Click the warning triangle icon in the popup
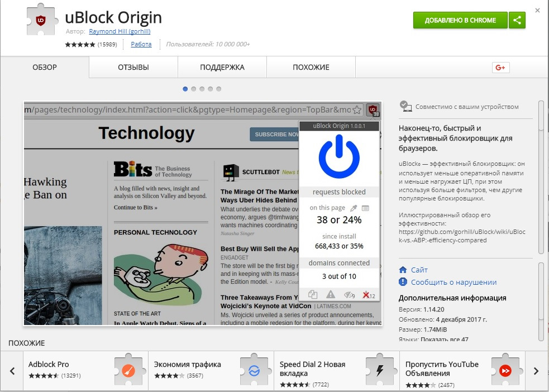This screenshot has width=549, height=392. coord(331,294)
